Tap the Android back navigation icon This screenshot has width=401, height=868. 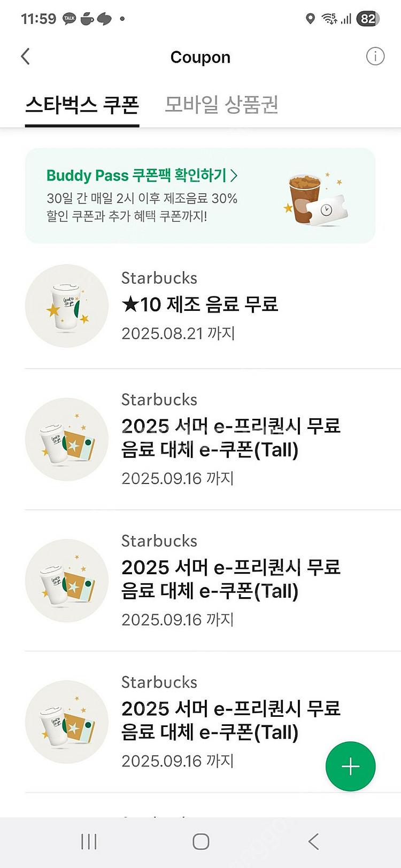pos(313,842)
